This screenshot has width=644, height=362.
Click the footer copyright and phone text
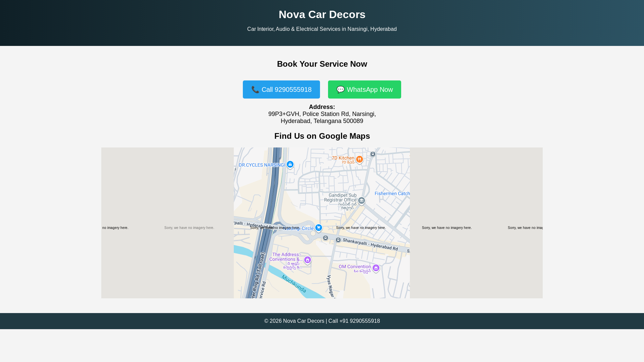click(322, 321)
